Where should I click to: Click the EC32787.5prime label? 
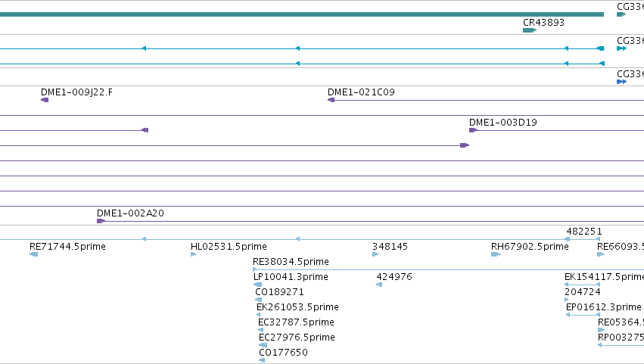click(296, 322)
